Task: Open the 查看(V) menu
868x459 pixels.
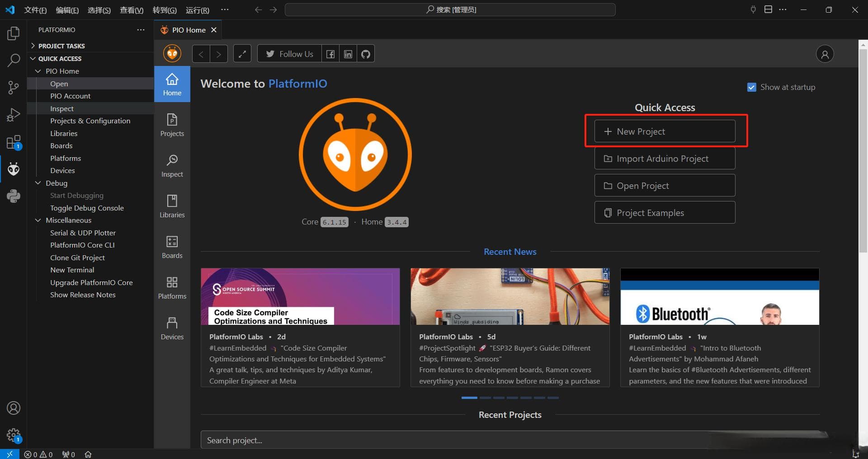Action: tap(132, 10)
